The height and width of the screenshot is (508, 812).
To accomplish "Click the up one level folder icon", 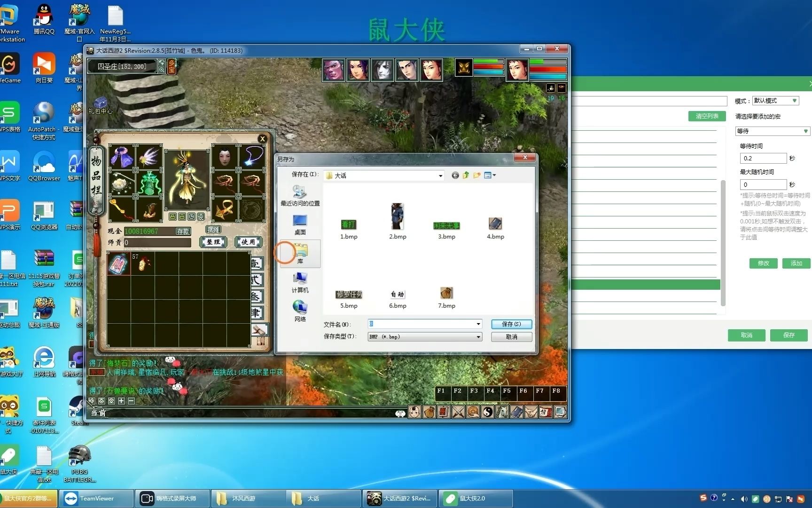I will [466, 175].
